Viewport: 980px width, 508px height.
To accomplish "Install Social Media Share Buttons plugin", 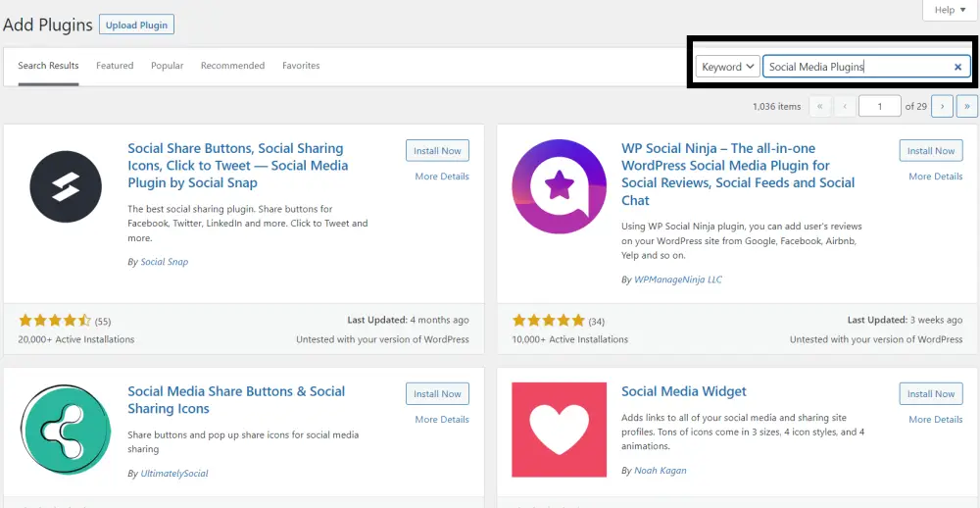I will click(437, 394).
